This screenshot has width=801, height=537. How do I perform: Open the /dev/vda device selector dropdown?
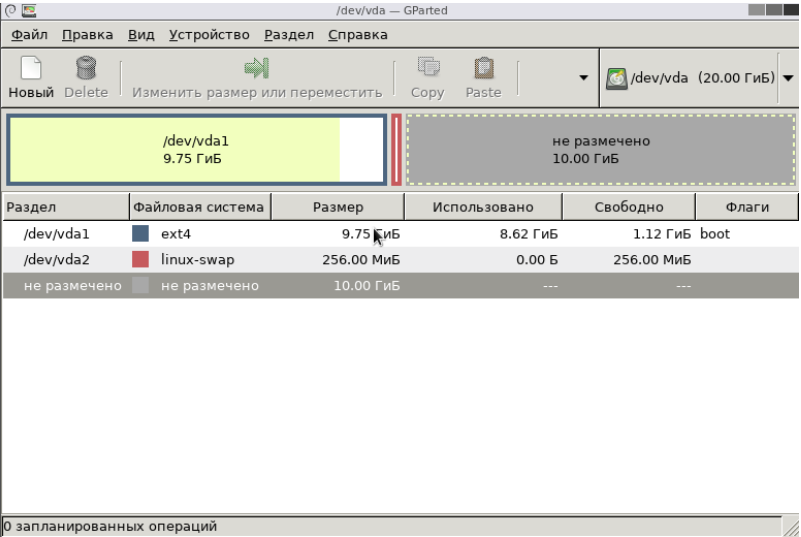pos(788,78)
